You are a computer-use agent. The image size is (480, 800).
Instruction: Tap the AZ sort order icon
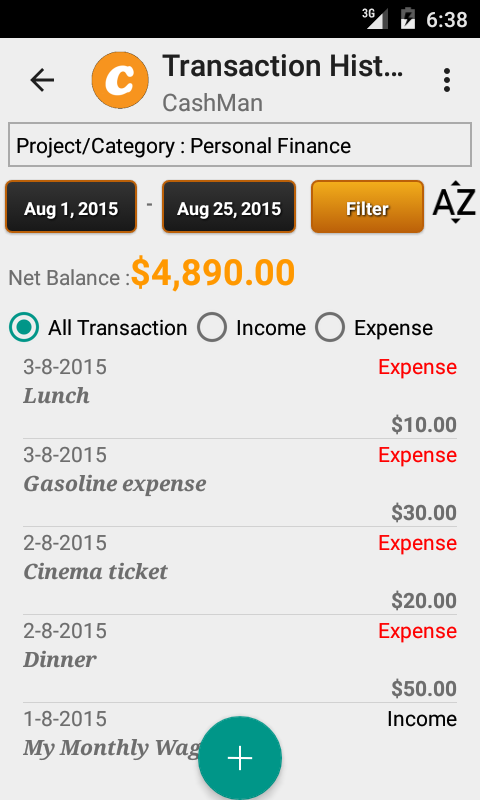point(454,202)
